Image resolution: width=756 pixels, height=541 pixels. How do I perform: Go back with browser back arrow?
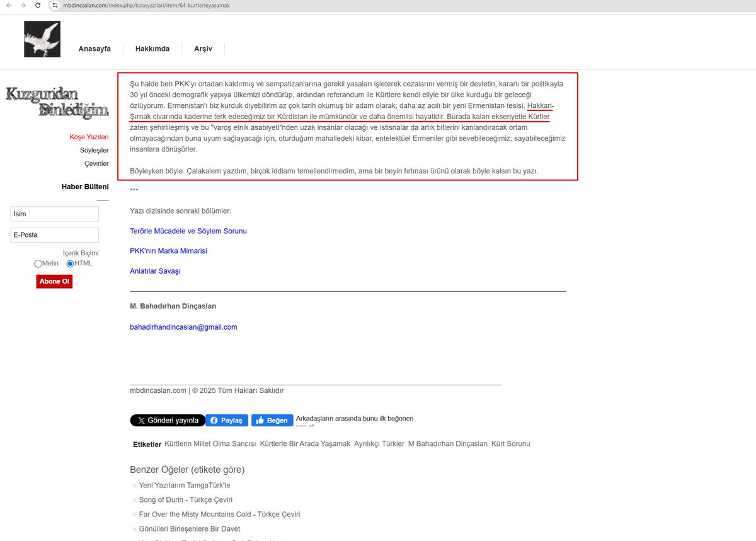pos(8,5)
